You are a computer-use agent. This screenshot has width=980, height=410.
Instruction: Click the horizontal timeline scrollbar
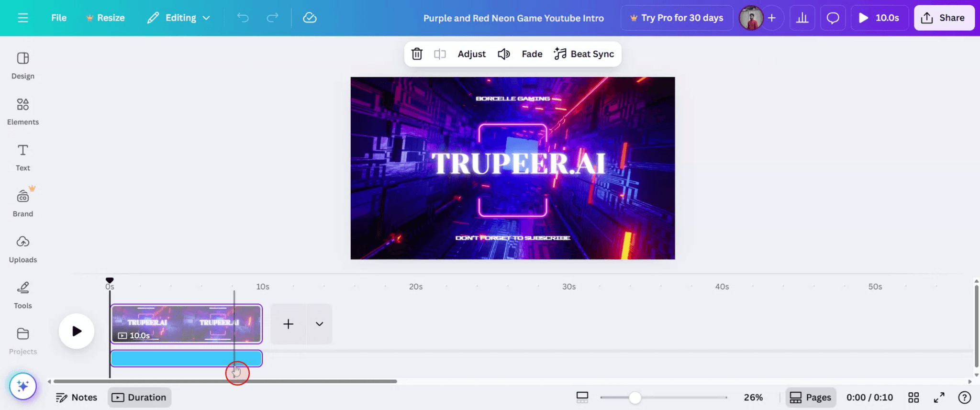[225, 381]
